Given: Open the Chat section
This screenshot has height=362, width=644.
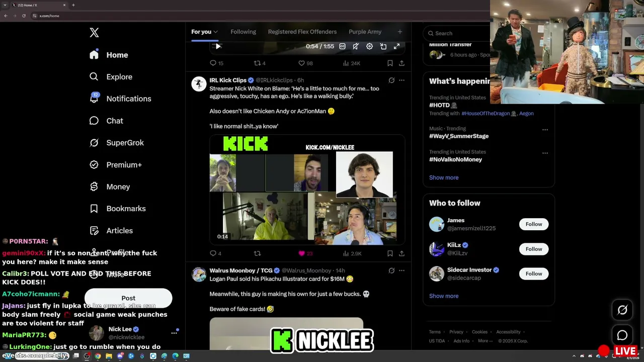Looking at the screenshot, I should [106, 121].
